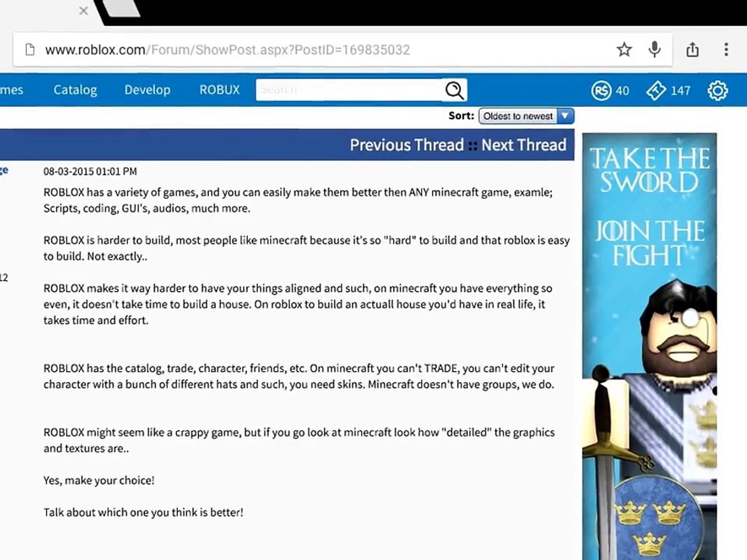Click the Take the Sword advertisement banner
This screenshot has height=560, width=747.
point(649,346)
